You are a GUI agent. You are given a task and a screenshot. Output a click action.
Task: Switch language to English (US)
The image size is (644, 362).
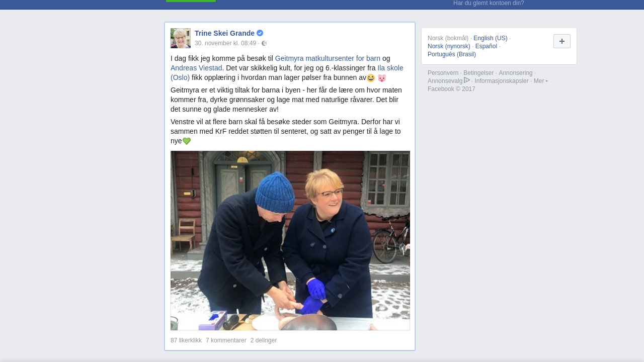tap(491, 38)
